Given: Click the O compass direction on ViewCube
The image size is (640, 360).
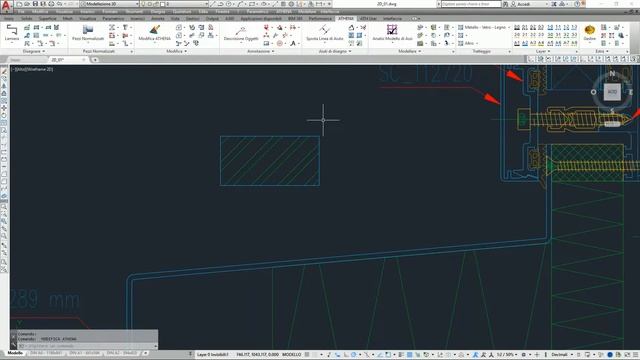Looking at the screenshot, I should point(593,92).
